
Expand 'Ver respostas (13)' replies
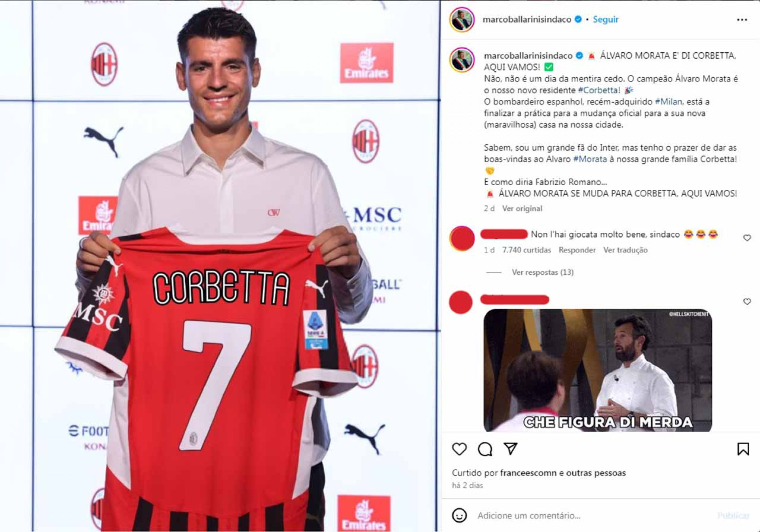542,272
